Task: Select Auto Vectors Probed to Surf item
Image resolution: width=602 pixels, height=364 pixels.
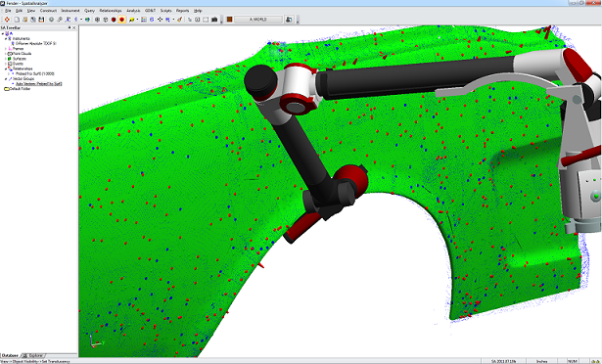Action: (x=38, y=84)
